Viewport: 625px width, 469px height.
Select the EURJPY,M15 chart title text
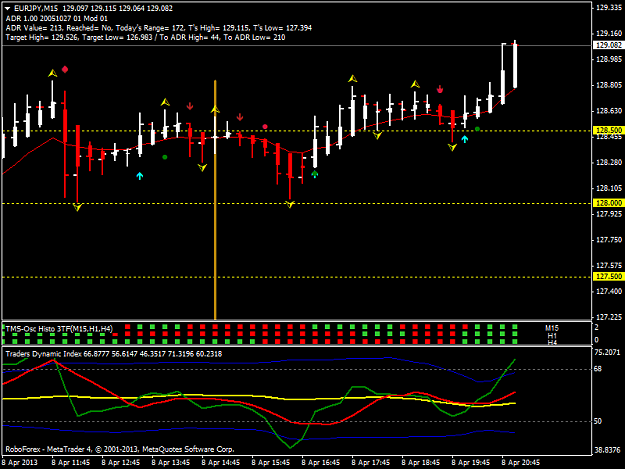pos(36,8)
